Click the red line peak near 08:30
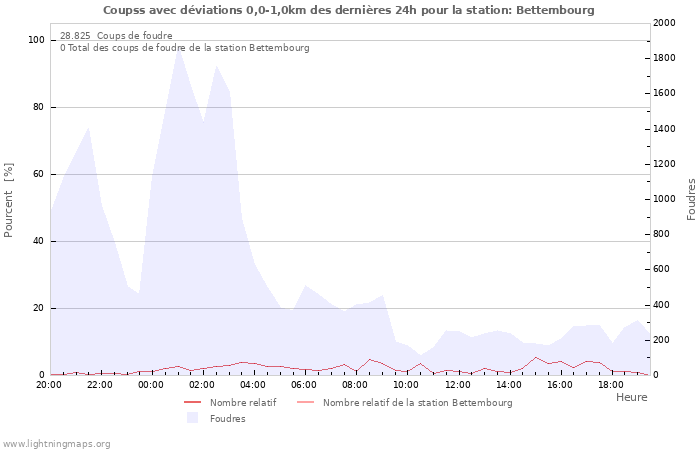 pos(370,359)
